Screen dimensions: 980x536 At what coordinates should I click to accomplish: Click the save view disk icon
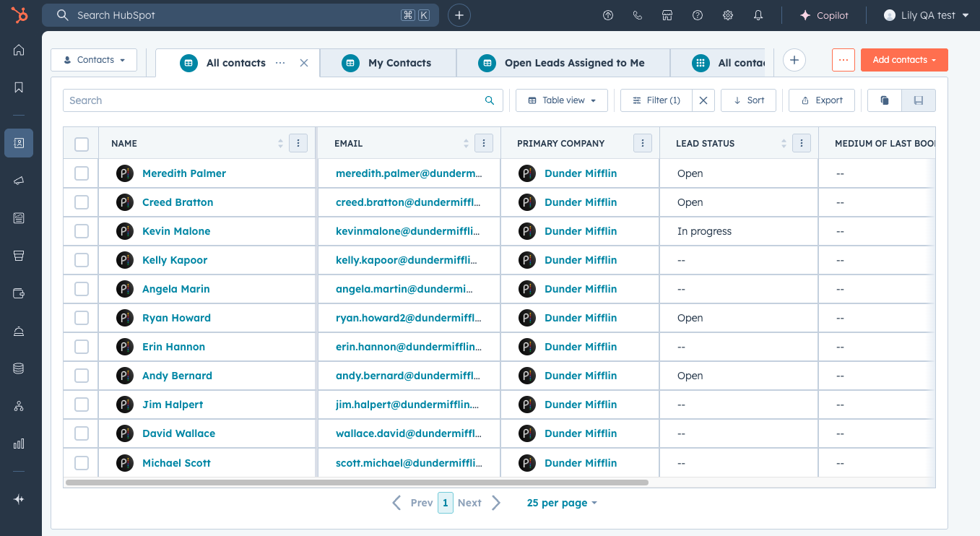point(919,100)
